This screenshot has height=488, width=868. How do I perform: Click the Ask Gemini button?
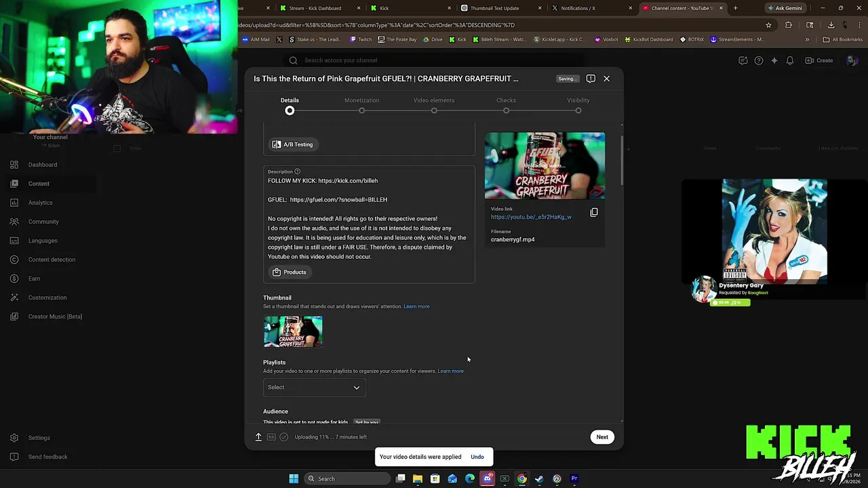tap(786, 8)
